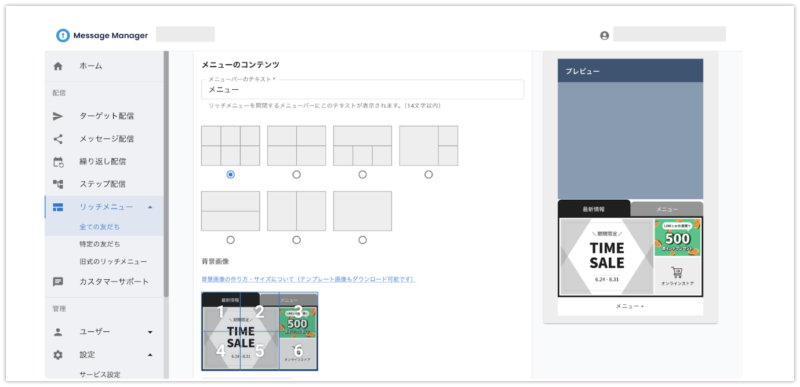The height and width of the screenshot is (387, 800).
Task: Click the プレビュー header text
Action: pyautogui.click(x=582, y=71)
